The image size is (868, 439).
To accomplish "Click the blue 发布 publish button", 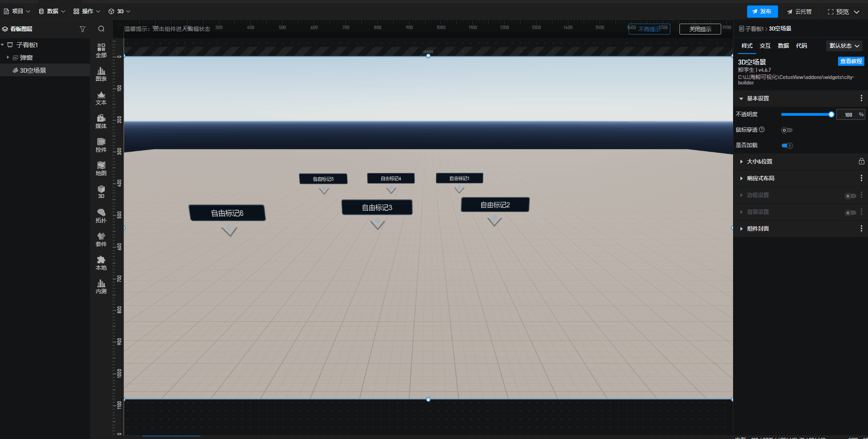I will point(762,11).
